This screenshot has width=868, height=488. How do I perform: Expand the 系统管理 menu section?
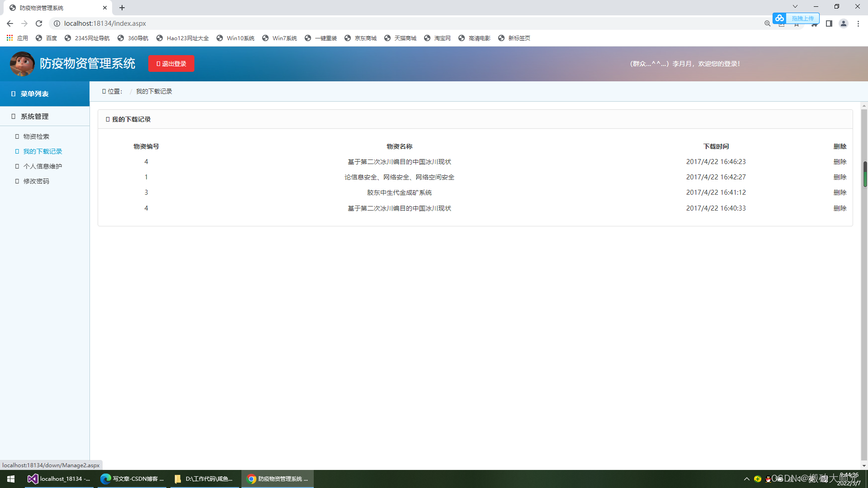click(x=34, y=117)
